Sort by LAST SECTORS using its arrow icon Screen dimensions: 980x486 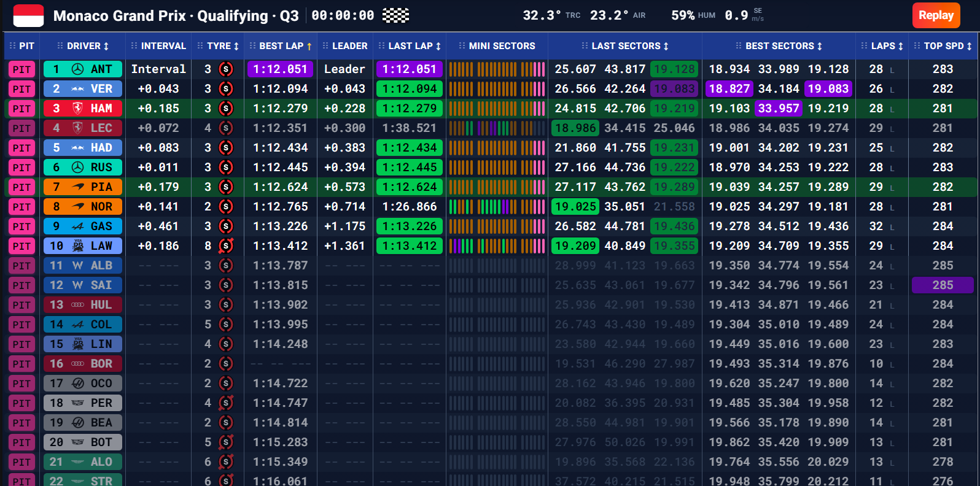666,46
